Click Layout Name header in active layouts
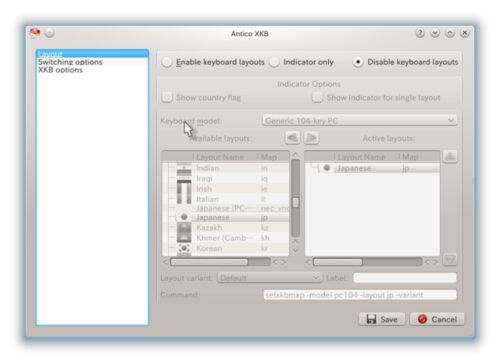Viewport: 500px width, 363px height. click(361, 157)
